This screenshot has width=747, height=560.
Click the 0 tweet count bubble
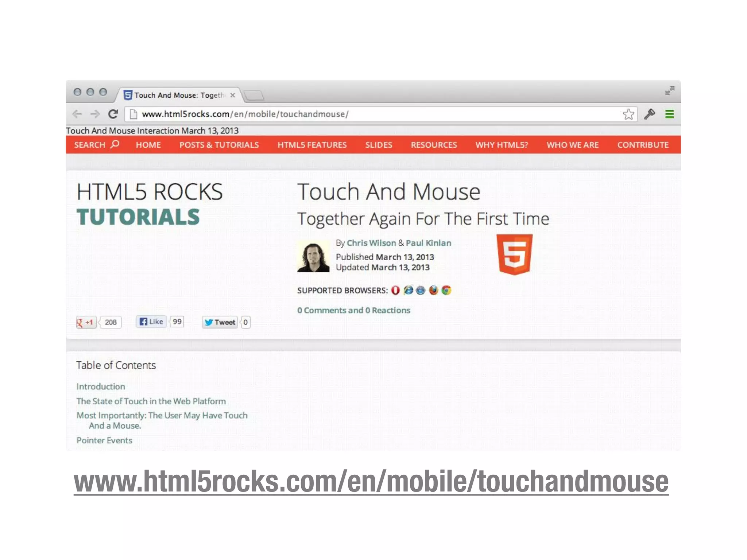(245, 322)
